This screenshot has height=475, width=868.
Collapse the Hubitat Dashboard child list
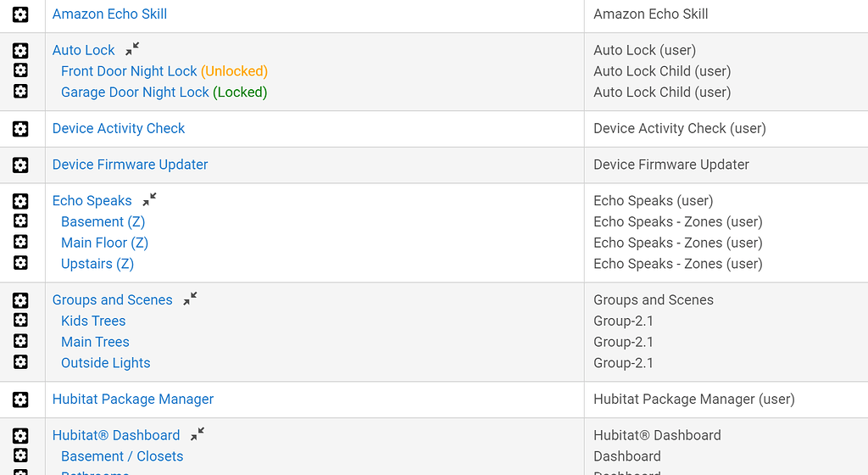click(x=198, y=433)
